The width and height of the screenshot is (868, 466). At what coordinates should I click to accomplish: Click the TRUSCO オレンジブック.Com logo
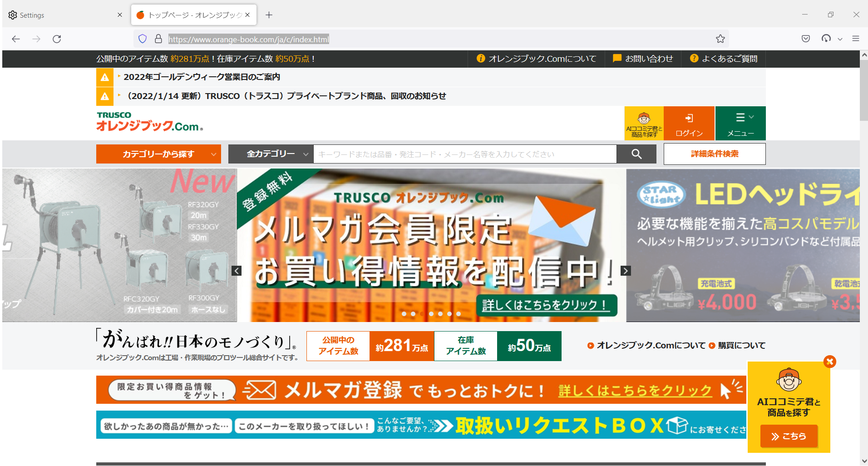(x=150, y=122)
